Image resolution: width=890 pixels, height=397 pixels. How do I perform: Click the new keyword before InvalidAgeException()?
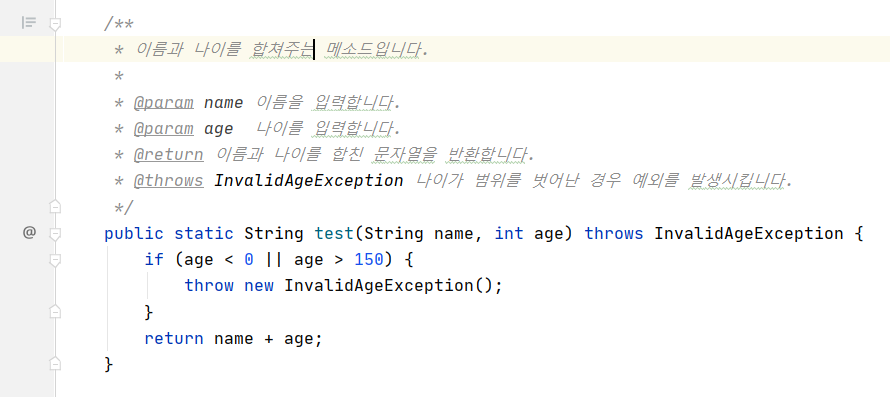pos(259,285)
